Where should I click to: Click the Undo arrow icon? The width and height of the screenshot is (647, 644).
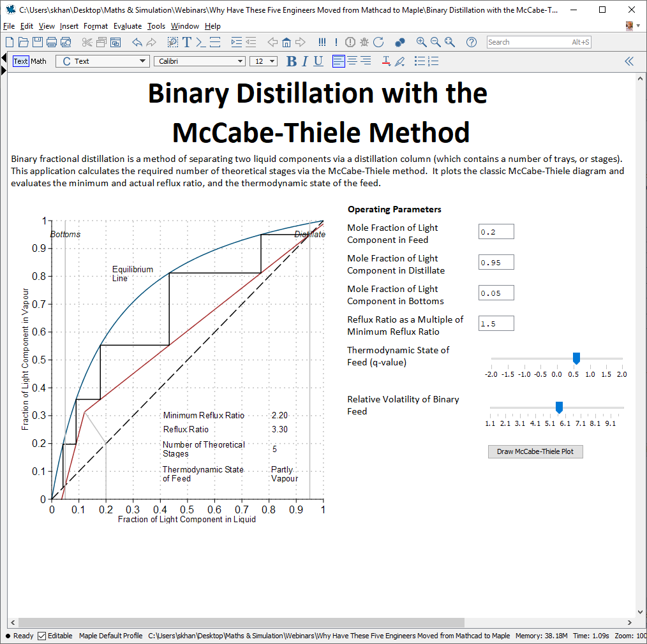click(137, 42)
